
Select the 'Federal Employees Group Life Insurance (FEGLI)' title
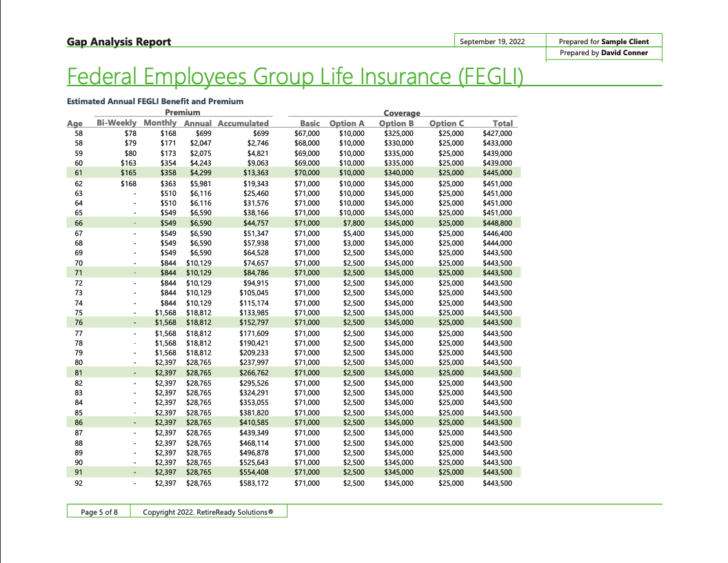(295, 76)
